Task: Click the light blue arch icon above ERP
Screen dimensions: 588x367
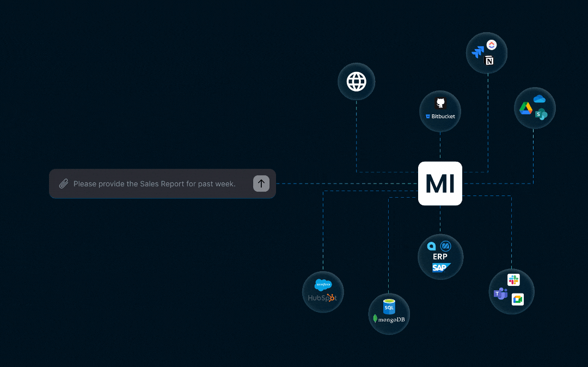Action: pyautogui.click(x=432, y=246)
